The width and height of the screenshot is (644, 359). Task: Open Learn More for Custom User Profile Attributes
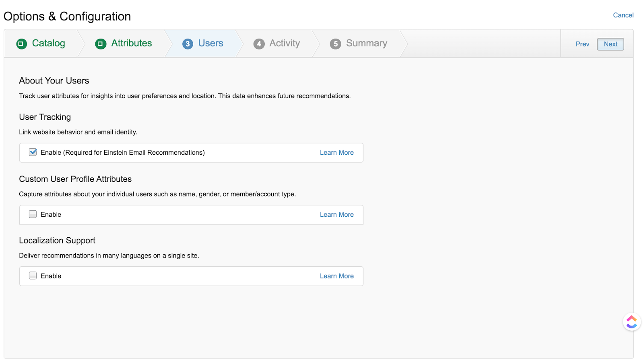tap(336, 215)
